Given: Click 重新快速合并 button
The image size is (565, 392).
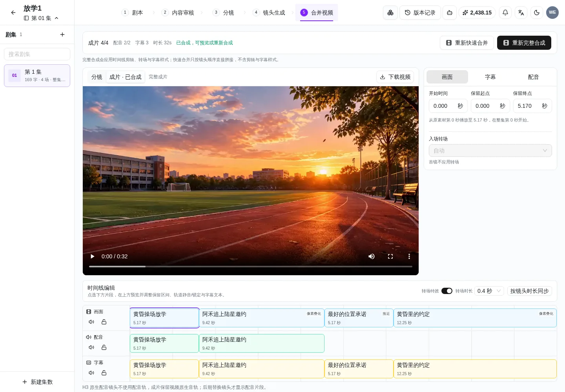Looking at the screenshot, I should click(467, 43).
